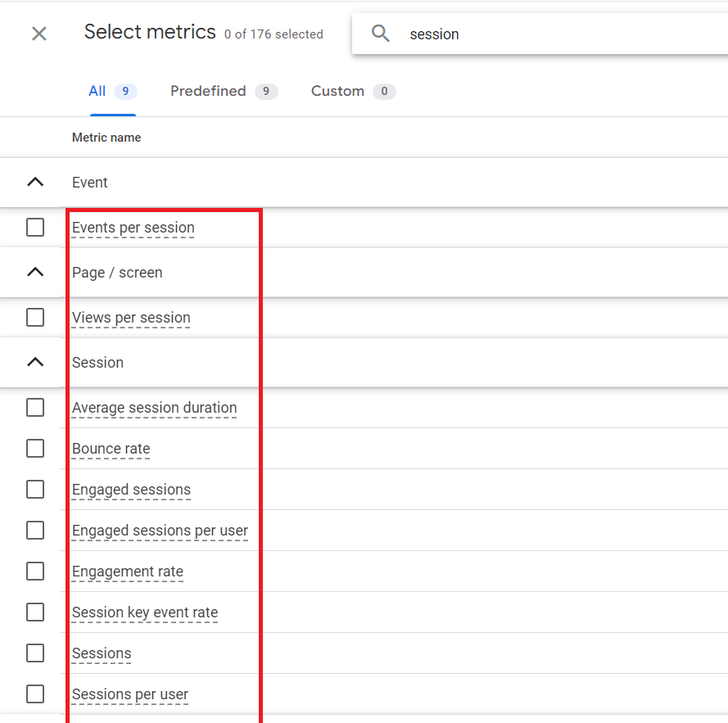Select the All tab
The height and width of the screenshot is (723, 728).
(113, 91)
